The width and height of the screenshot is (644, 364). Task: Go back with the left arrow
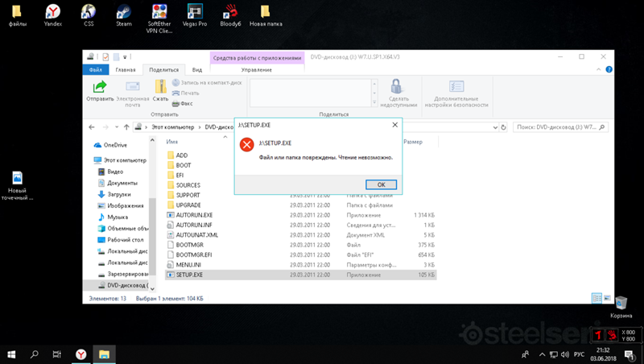(x=92, y=127)
